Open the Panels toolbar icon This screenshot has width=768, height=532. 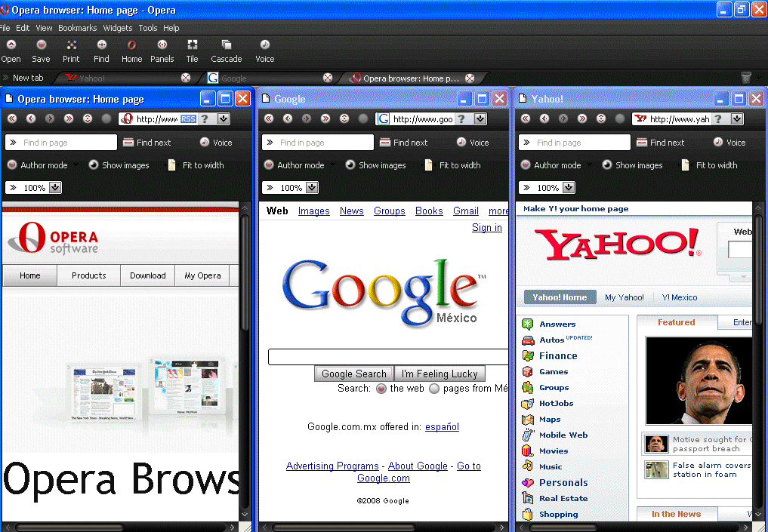(x=162, y=51)
